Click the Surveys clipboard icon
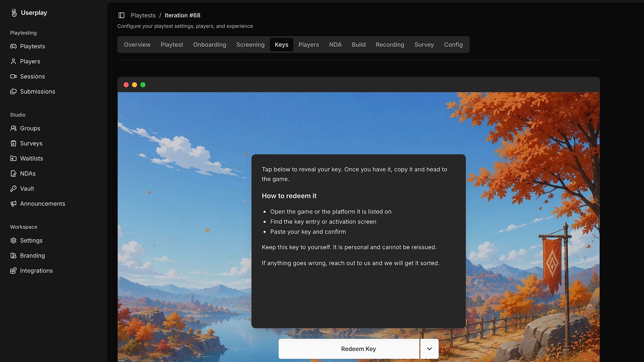The height and width of the screenshot is (362, 644). [13, 143]
